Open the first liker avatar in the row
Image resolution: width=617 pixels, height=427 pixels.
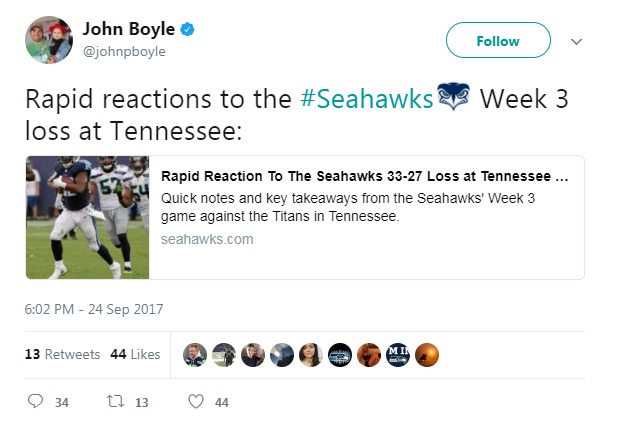point(194,355)
